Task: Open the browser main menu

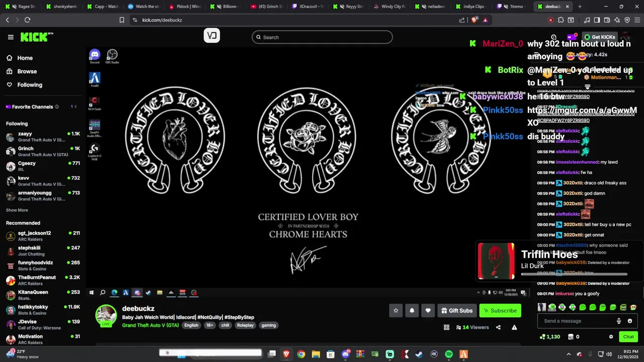Action: click(637, 20)
